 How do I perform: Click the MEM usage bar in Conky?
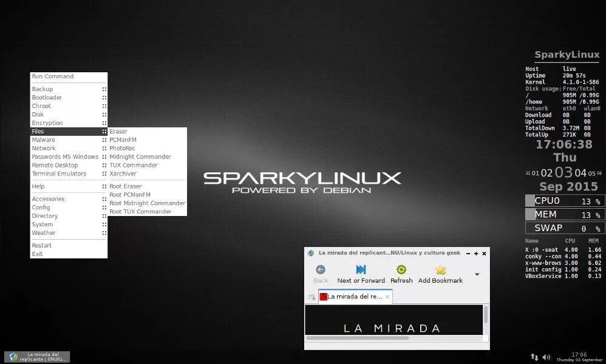coord(565,214)
